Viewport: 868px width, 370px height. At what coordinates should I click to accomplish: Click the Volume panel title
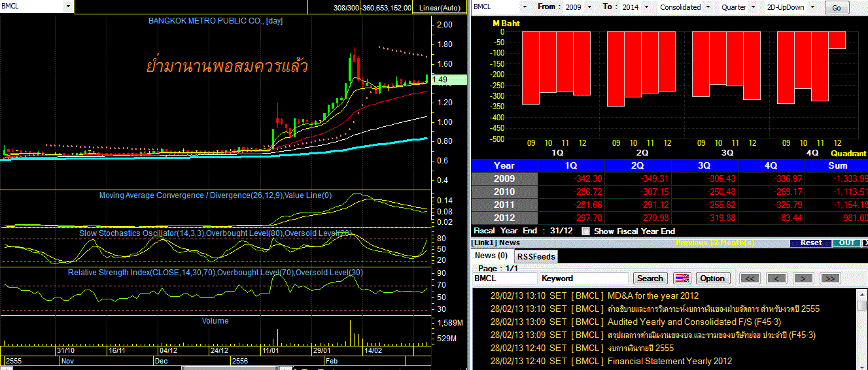pyautogui.click(x=215, y=321)
